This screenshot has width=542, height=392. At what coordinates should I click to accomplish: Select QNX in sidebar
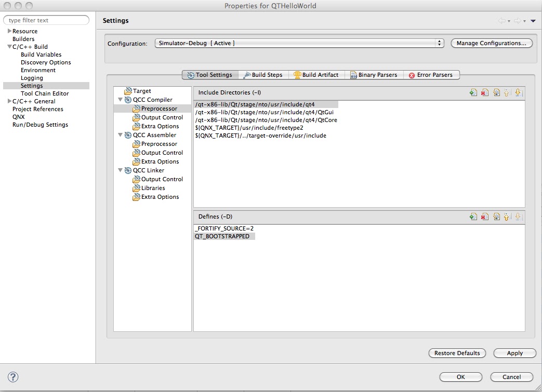[19, 117]
